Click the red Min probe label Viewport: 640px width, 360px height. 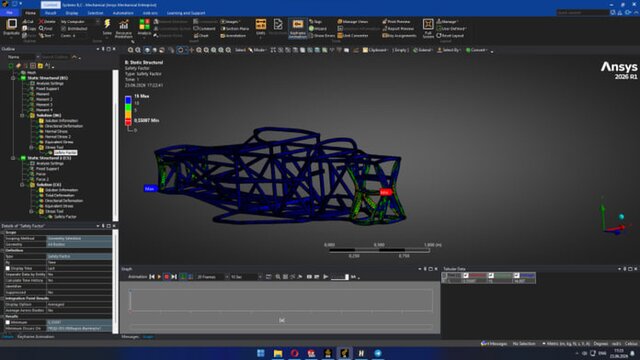386,192
